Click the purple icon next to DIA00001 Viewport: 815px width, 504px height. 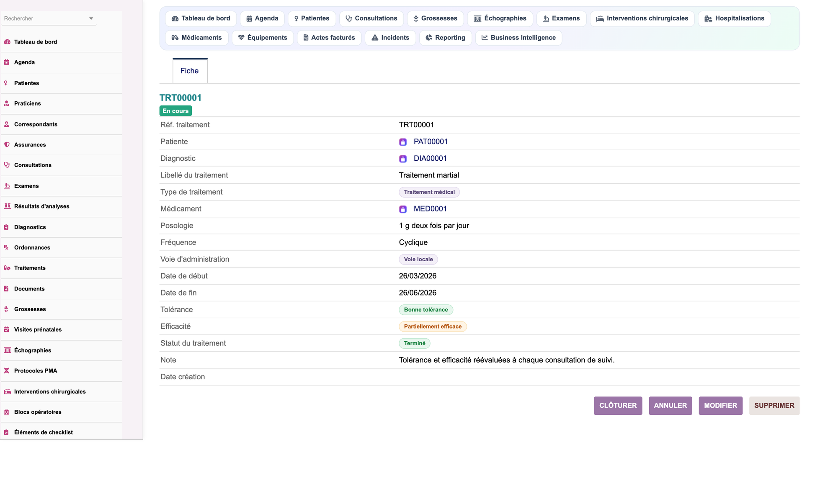pyautogui.click(x=403, y=159)
